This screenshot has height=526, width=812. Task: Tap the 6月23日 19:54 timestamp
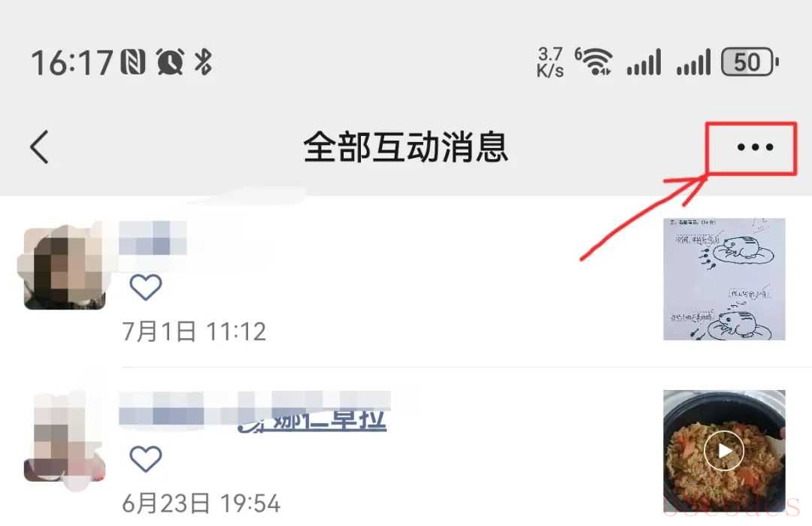pyautogui.click(x=201, y=503)
